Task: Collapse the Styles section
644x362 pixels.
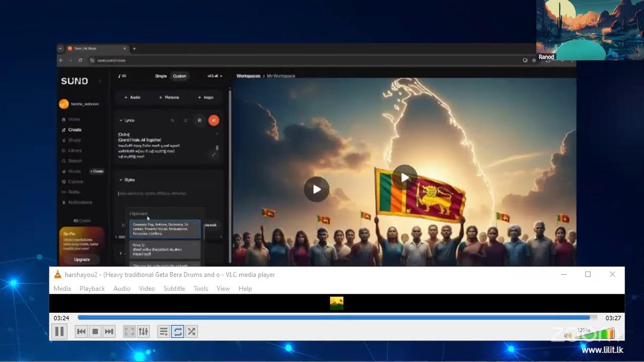Action: (121, 179)
